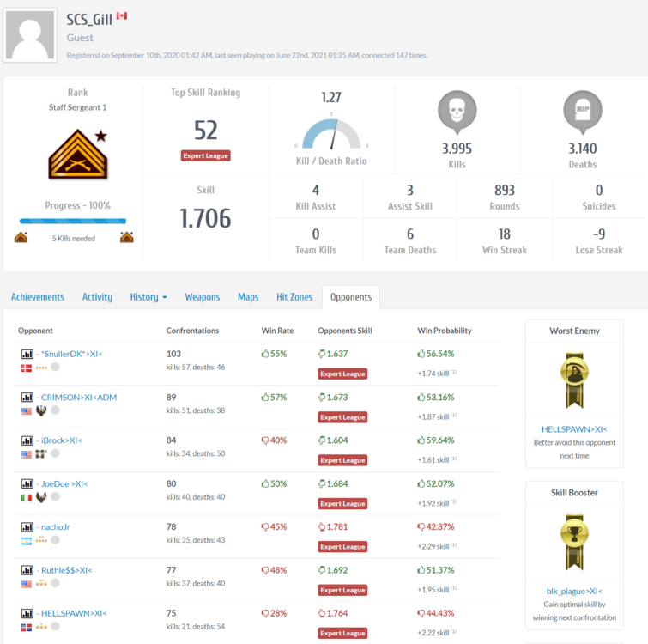Expand the History dropdown tab
The height and width of the screenshot is (644, 648).
[148, 297]
